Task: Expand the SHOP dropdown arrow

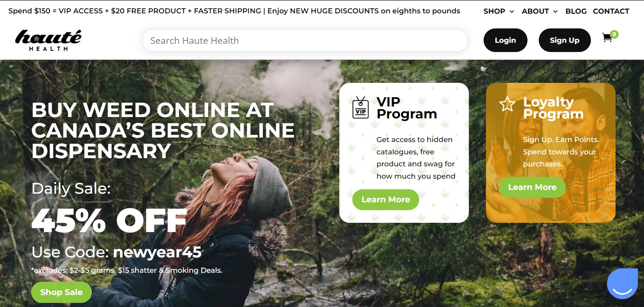Action: point(512,12)
